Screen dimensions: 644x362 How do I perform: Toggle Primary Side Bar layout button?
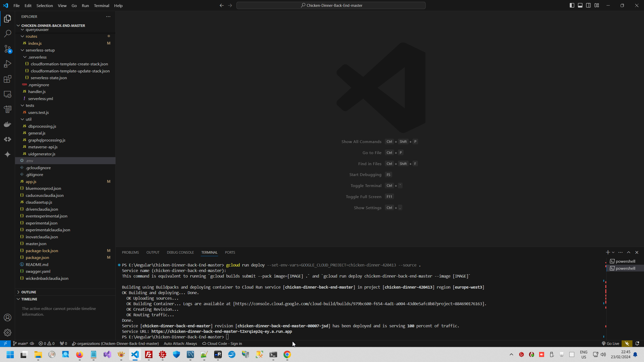572,5
